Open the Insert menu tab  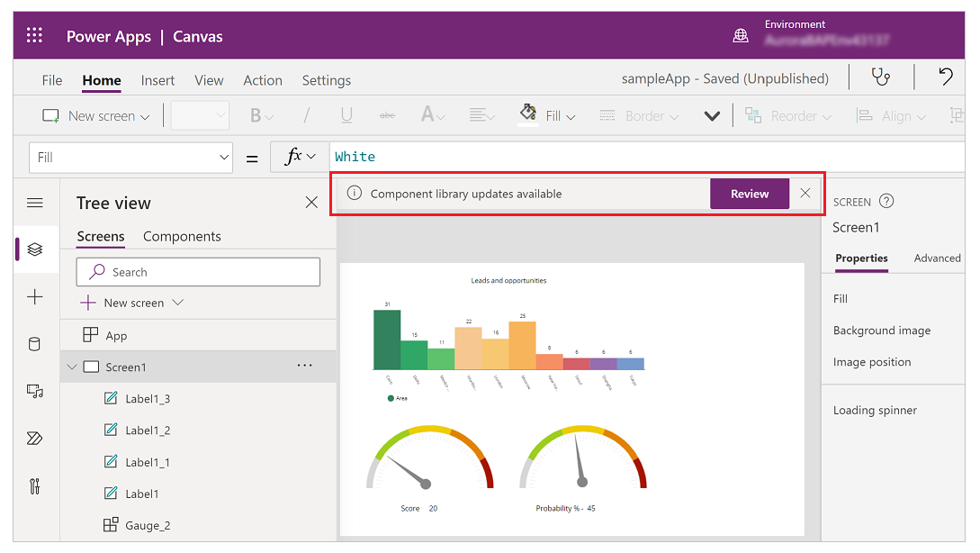pyautogui.click(x=157, y=81)
